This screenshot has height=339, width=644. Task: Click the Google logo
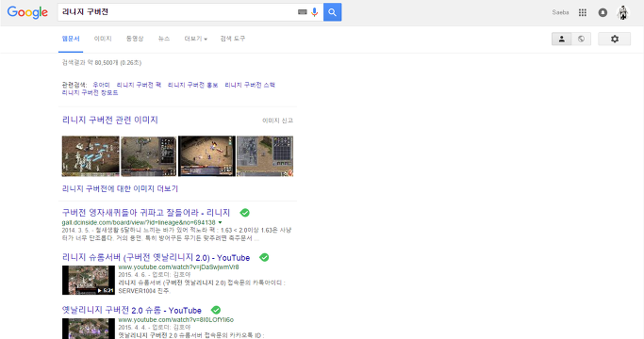(27, 12)
